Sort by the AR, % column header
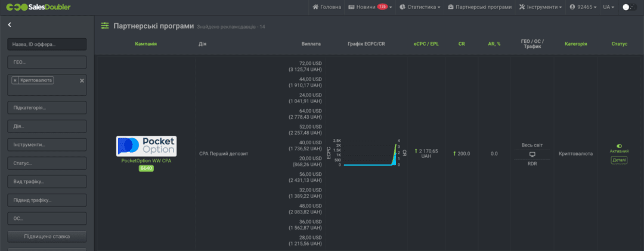Viewport: 644px width, 251px height. [x=494, y=44]
